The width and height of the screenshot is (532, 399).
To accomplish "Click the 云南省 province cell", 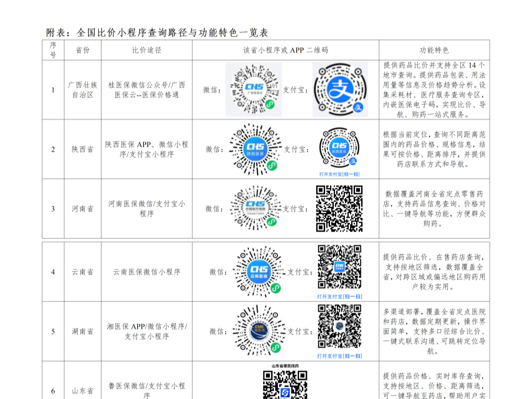I will coord(82,272).
